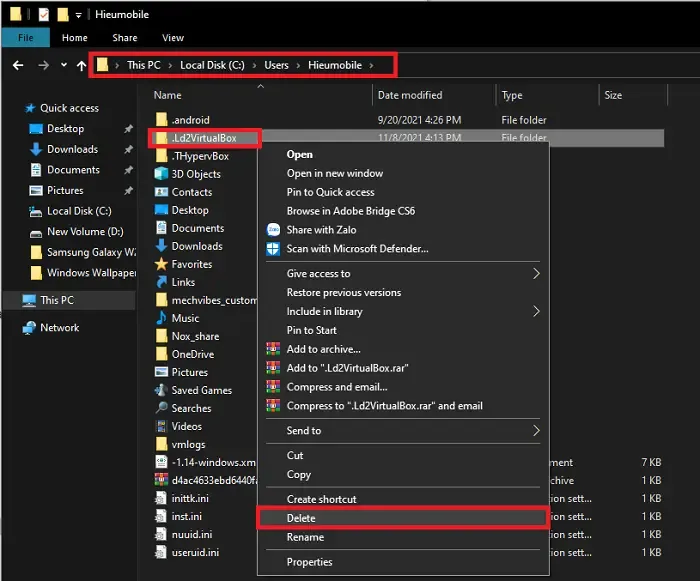Open the File ribbon tab
The height and width of the screenshot is (581, 700).
point(24,38)
